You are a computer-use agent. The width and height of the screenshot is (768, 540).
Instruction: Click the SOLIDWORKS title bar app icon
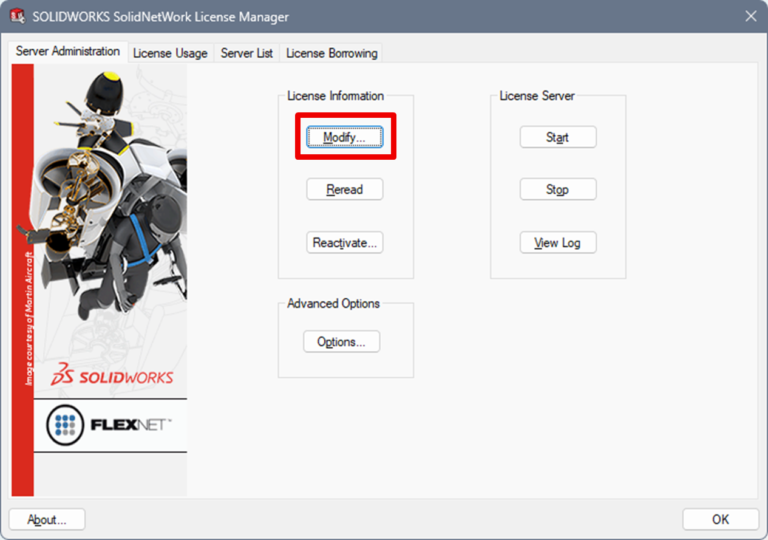pos(17,16)
